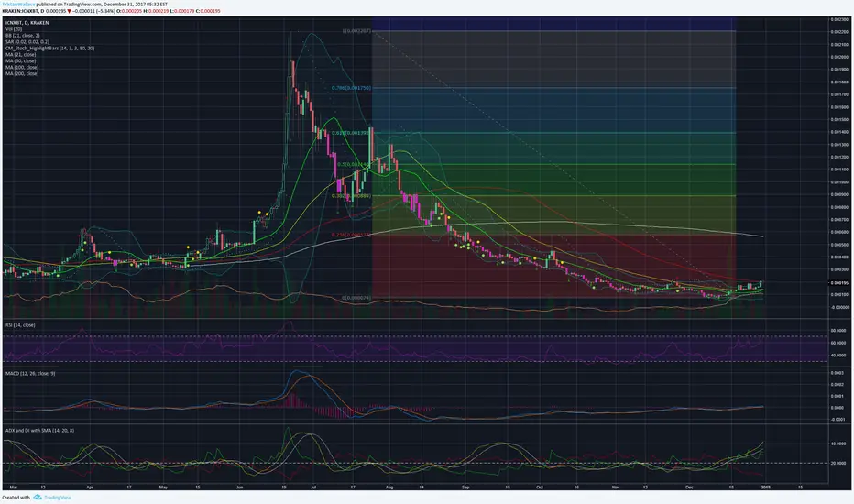Viewport: 854px width, 504px height.
Task: Click the BB (21, close, 2) indicator label
Action: click(x=22, y=36)
